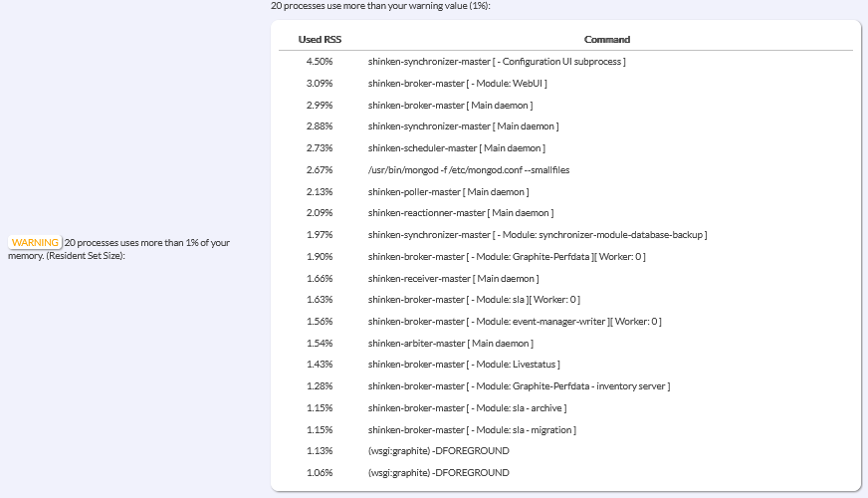Click the synchronizer-module-database-backup command

coord(537,235)
